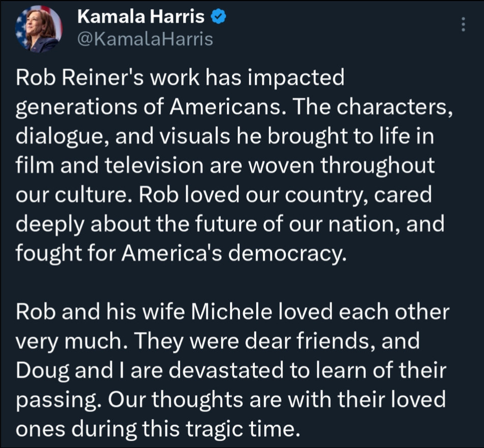484x448 pixels.
Task: Click the name "Doug" in the tweet
Action: [x=44, y=371]
